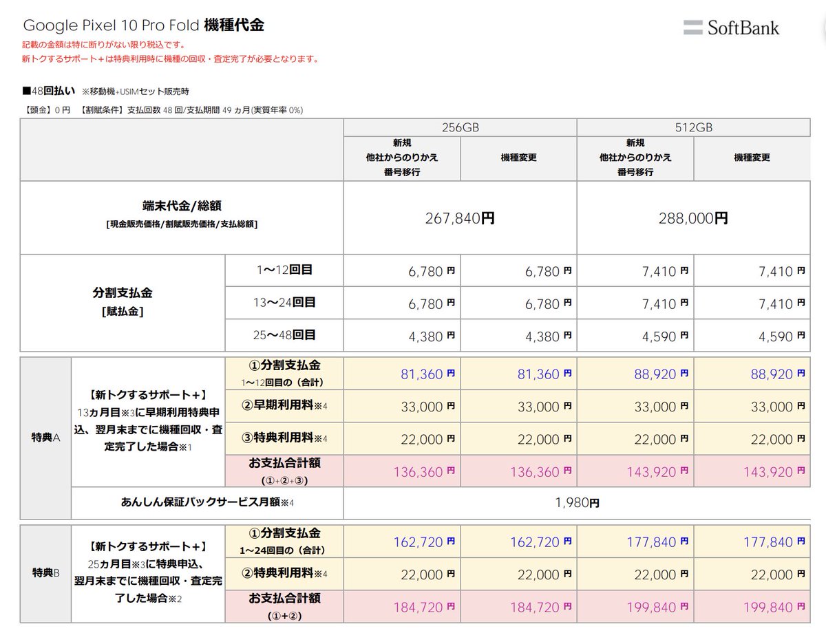This screenshot has width=826, height=644.
Task: Click the '②早期利用料※4' label
Action: pos(284,406)
